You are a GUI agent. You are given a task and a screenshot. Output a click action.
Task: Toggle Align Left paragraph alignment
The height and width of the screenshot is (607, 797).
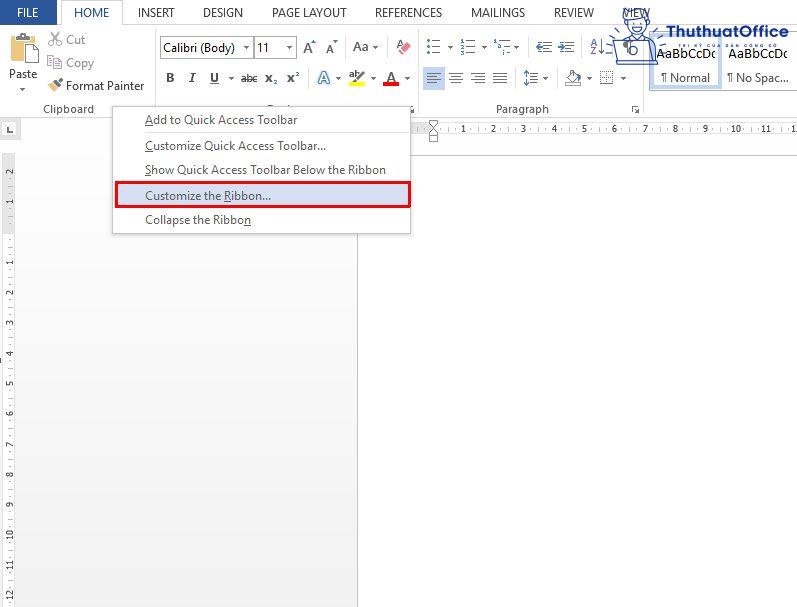point(434,78)
